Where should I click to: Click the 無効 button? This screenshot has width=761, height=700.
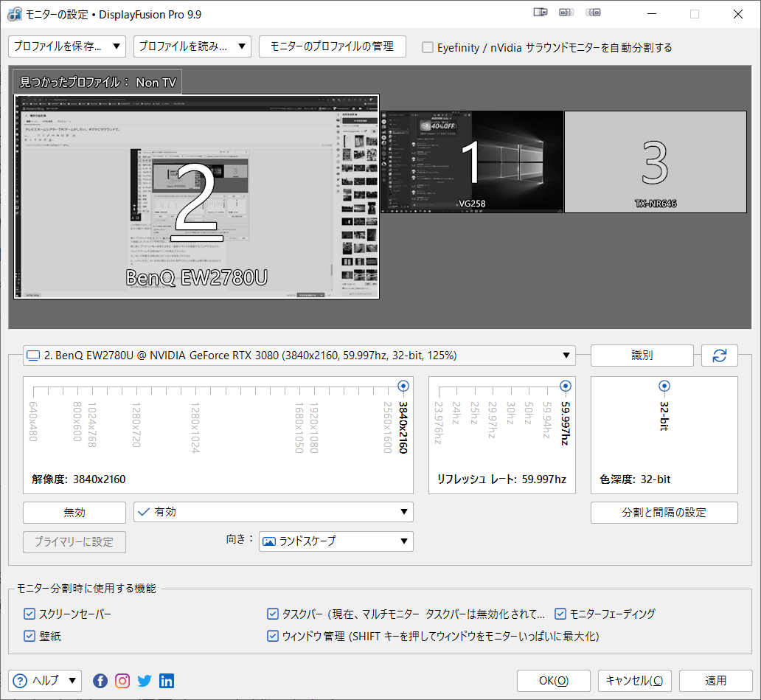74,513
